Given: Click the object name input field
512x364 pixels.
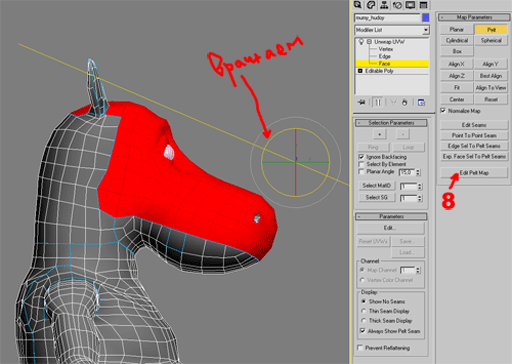Looking at the screenshot, I should pos(387,18).
